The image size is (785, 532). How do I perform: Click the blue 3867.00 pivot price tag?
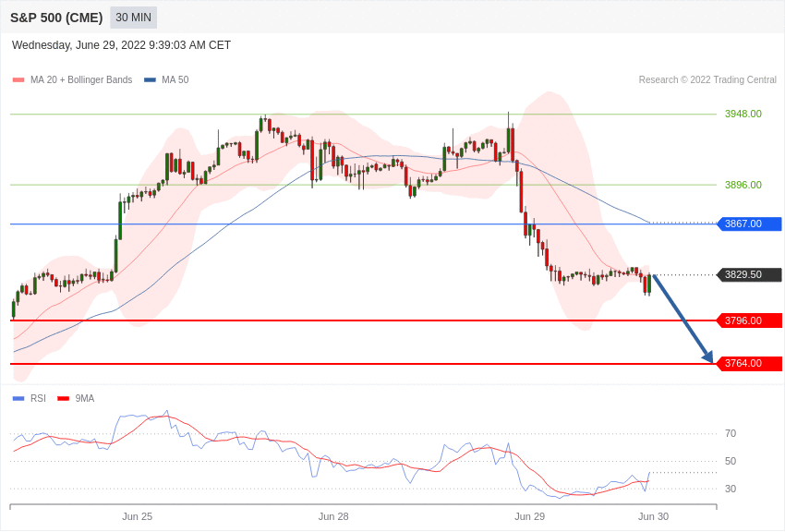point(750,224)
